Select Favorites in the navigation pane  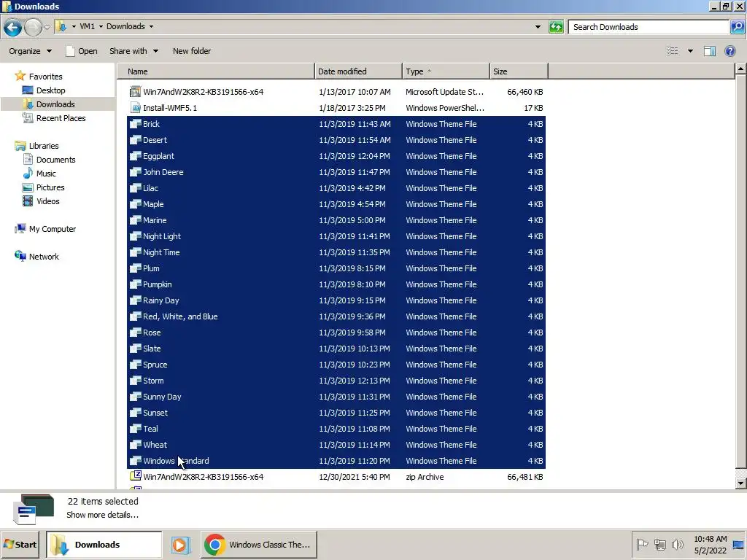pos(45,76)
